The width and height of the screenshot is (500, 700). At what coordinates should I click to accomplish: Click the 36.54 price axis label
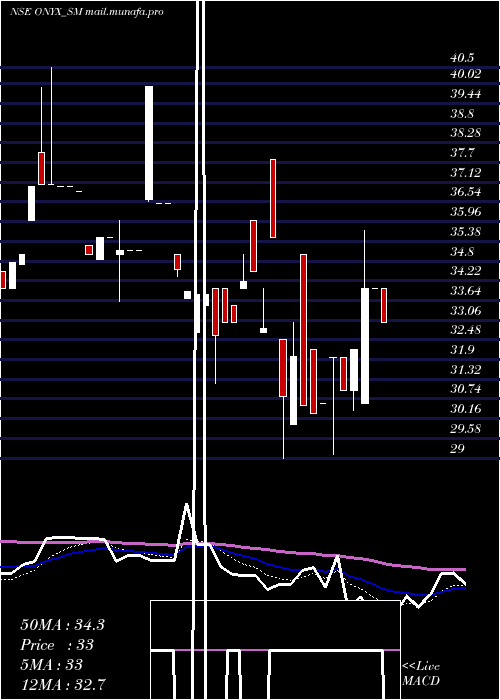(466, 192)
